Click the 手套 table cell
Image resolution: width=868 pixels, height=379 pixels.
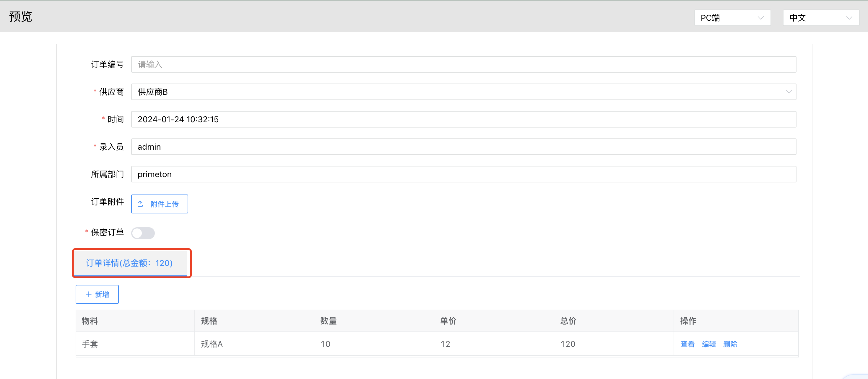pos(90,344)
